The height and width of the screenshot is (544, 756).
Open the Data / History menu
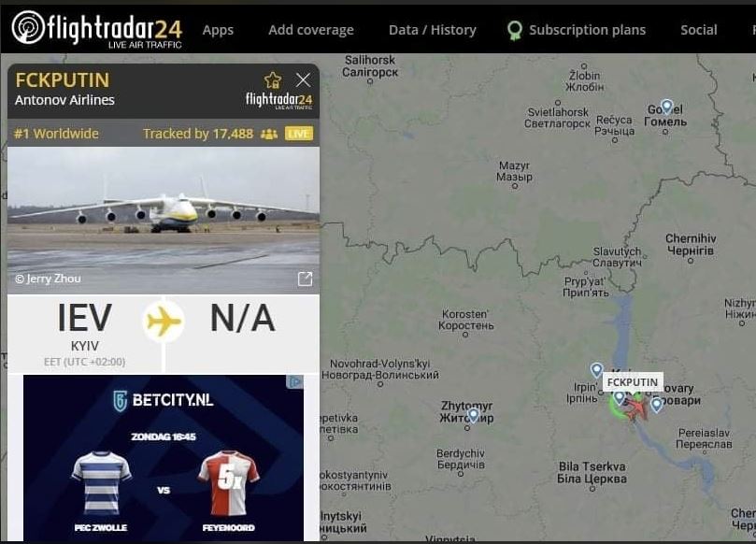point(433,30)
